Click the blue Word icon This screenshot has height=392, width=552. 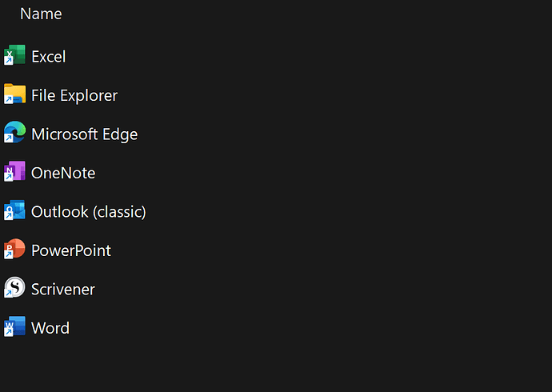click(x=14, y=326)
